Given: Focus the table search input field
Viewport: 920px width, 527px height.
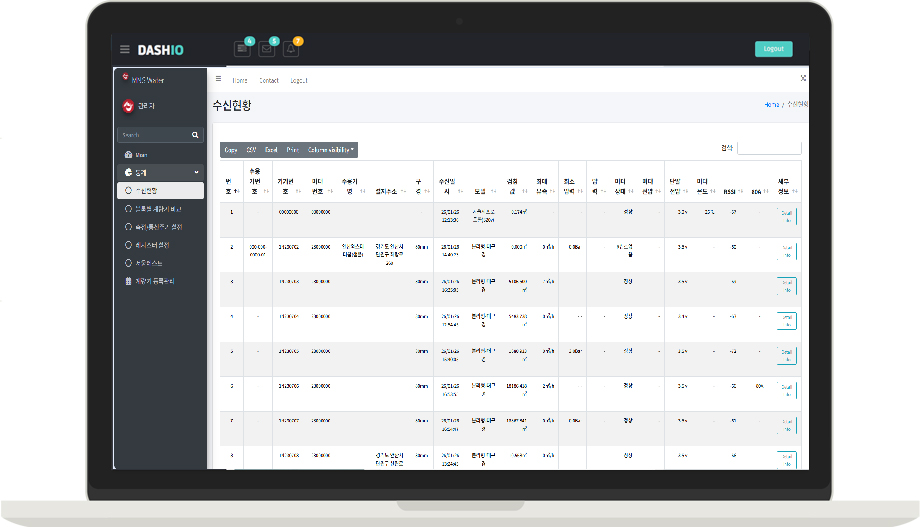Looking at the screenshot, I should coord(768,148).
